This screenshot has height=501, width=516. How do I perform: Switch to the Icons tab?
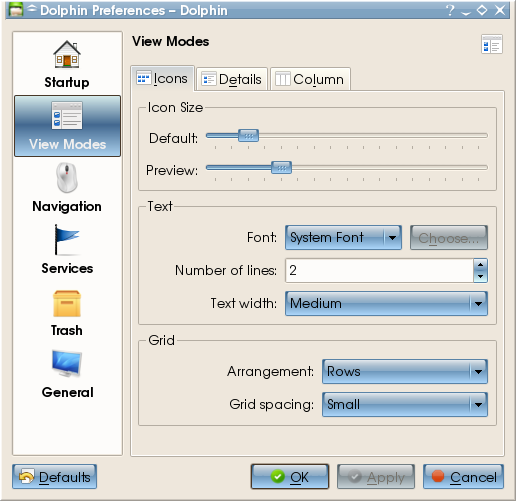[x=162, y=79]
